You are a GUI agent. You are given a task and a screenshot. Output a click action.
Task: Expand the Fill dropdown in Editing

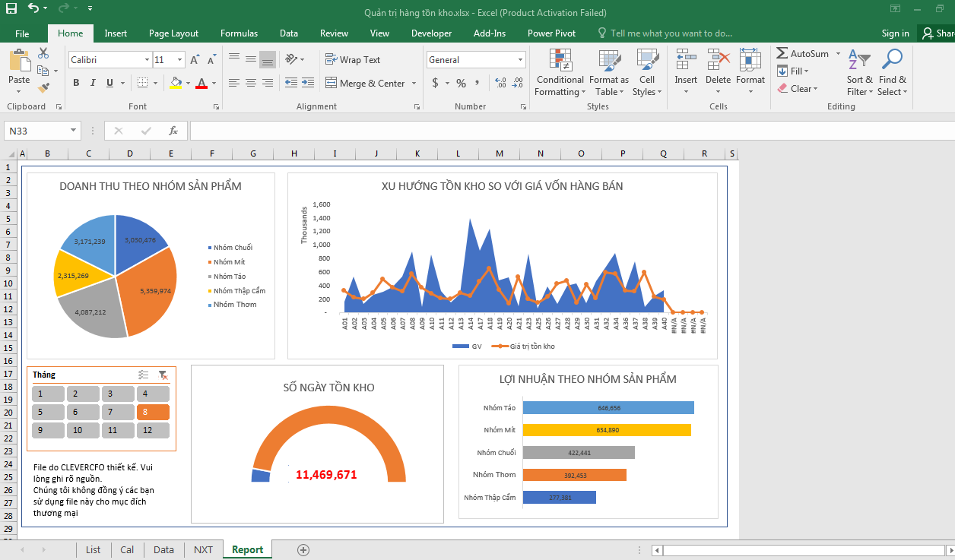[x=806, y=71]
